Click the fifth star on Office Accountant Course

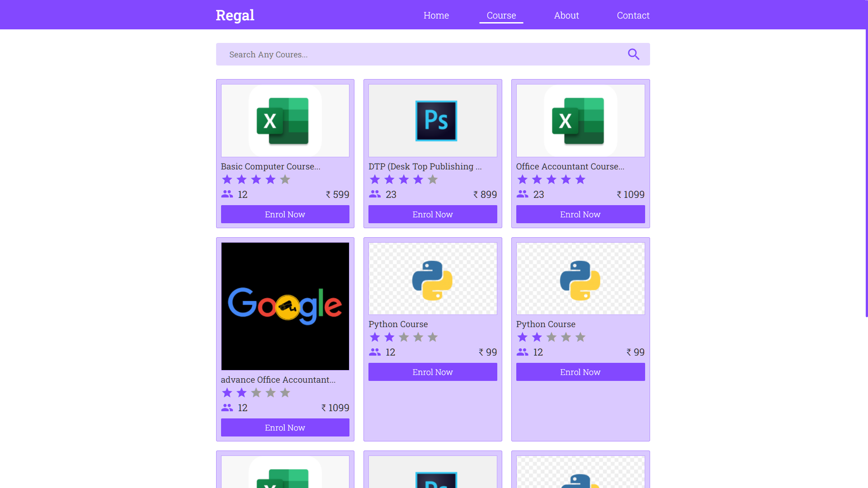click(580, 180)
